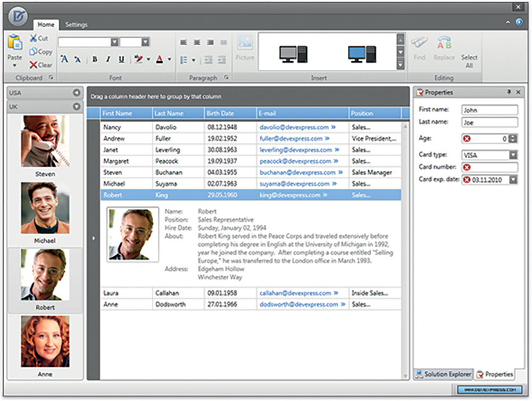Toggle bold formatting

[95, 60]
